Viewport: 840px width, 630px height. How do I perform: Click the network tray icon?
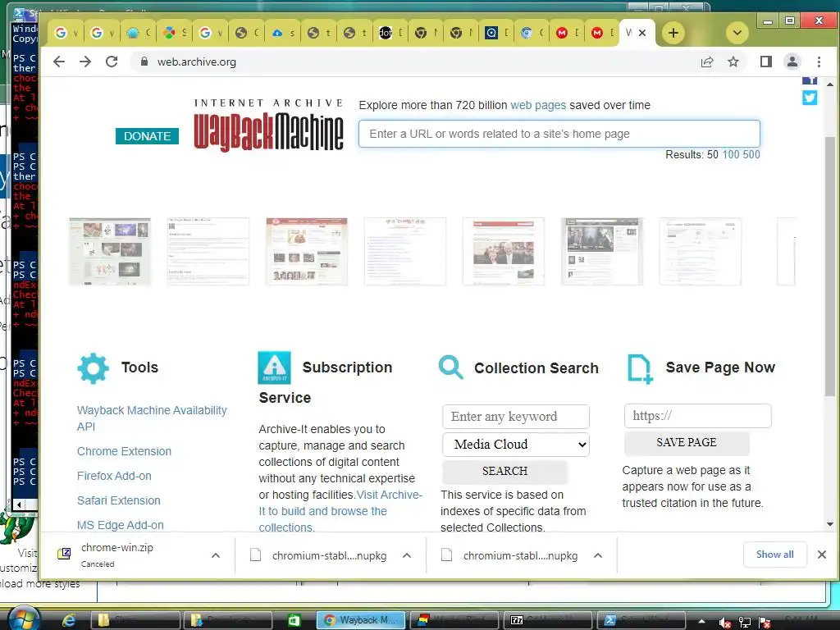(x=745, y=622)
